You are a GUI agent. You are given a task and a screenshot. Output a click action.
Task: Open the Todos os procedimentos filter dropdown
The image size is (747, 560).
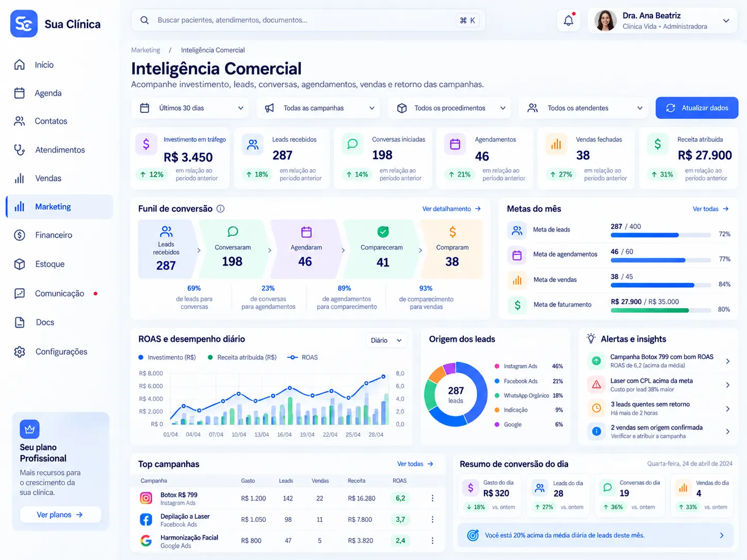[x=450, y=108]
